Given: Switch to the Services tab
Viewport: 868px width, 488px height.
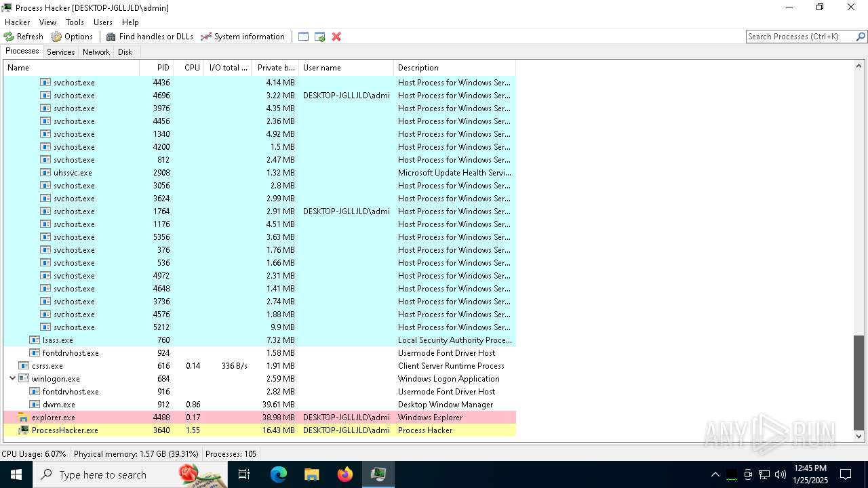Looking at the screenshot, I should pos(60,52).
